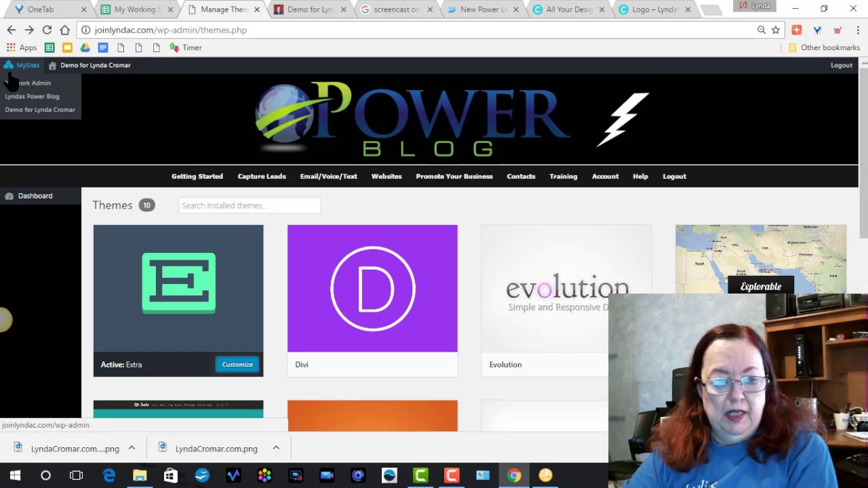Click the address bar URL field
This screenshot has height=488, width=868.
(420, 30)
